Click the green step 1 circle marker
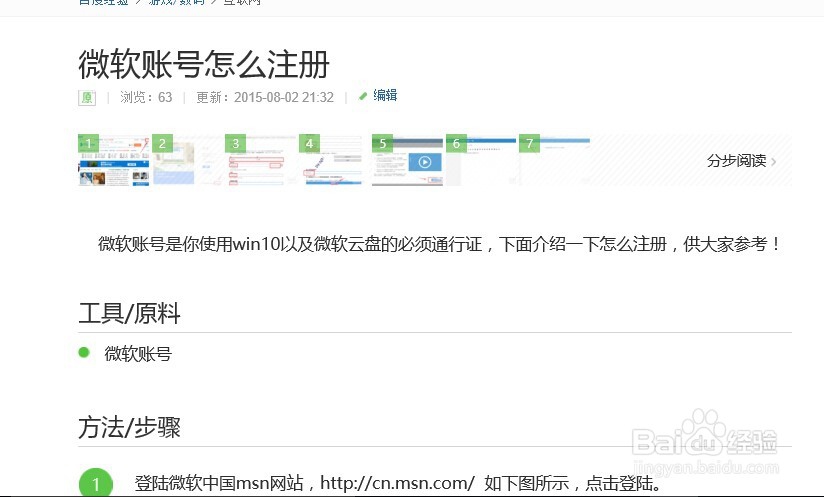This screenshot has height=497, width=824. coord(96,482)
